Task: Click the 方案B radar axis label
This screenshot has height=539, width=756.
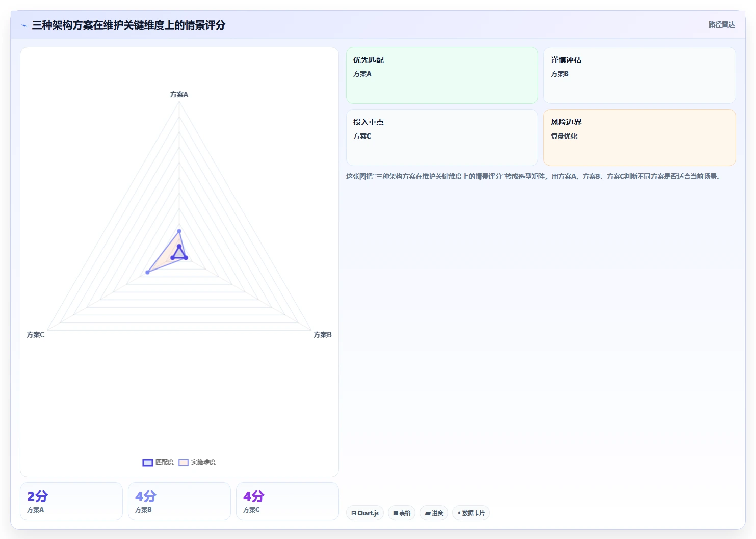Action: [x=323, y=335]
